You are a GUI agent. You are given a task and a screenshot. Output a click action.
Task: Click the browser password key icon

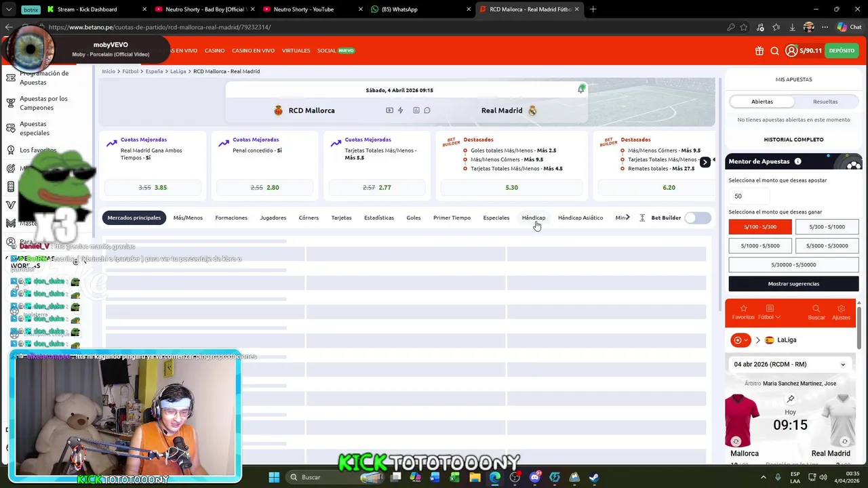pos(730,27)
